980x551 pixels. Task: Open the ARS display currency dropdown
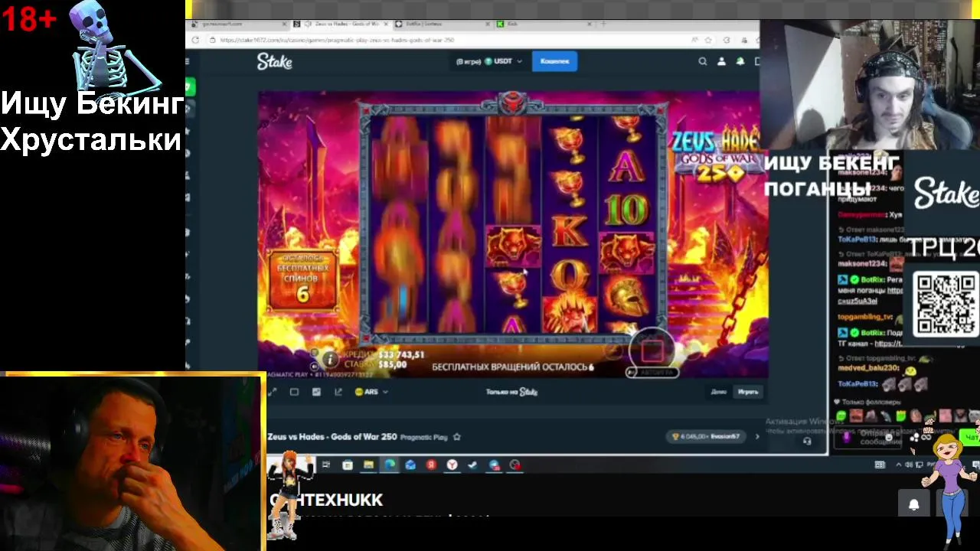(371, 392)
